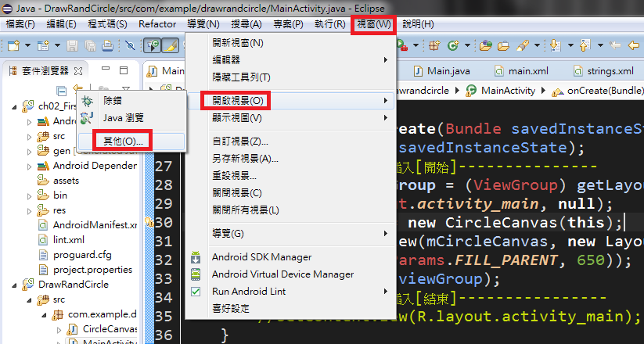Open the New Java Class dropdown arrow
Viewport: 644px width, 344px height.
[467, 45]
